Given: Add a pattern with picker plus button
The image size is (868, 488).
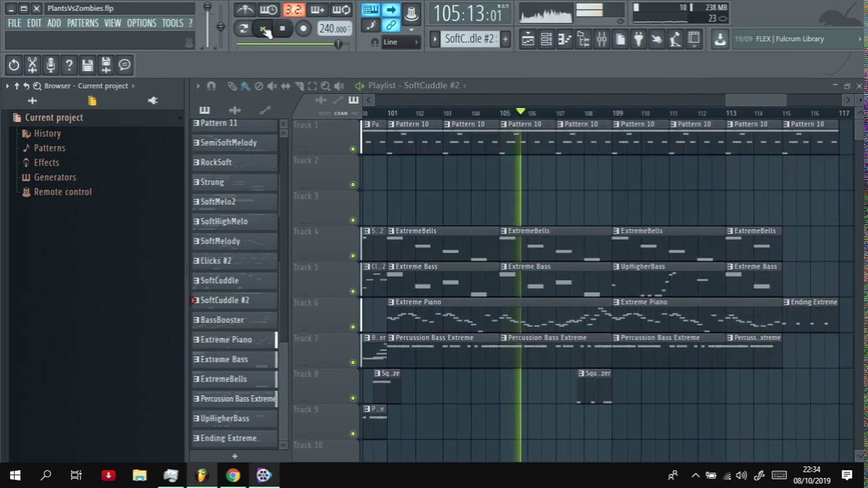Looking at the screenshot, I should pyautogui.click(x=235, y=456).
